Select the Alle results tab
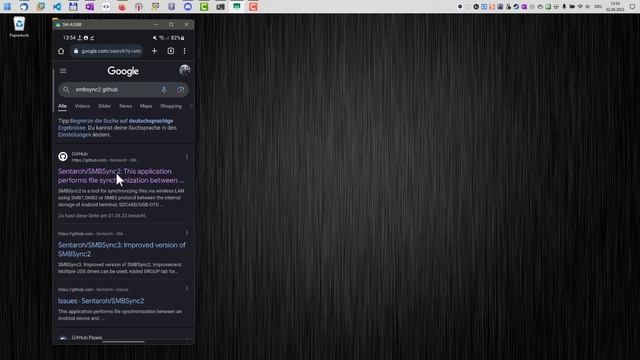 pyautogui.click(x=62, y=106)
